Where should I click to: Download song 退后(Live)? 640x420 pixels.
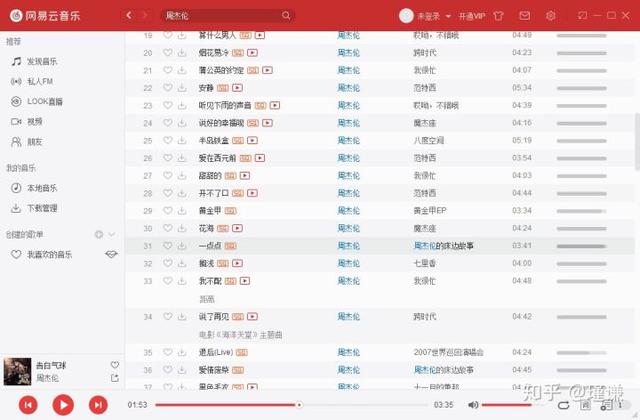pos(182,352)
